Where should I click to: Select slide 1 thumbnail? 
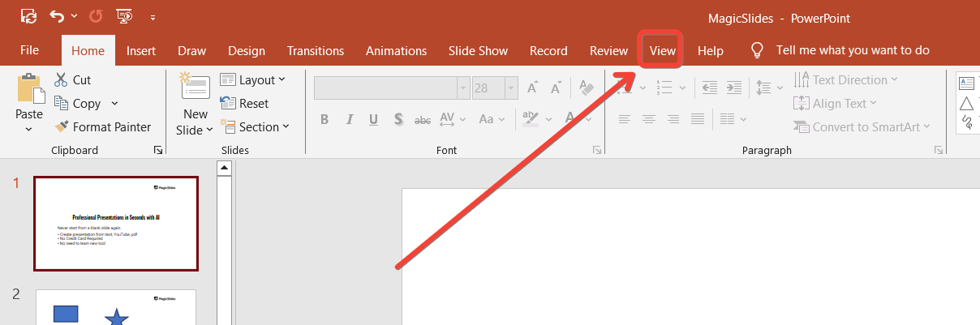[116, 224]
